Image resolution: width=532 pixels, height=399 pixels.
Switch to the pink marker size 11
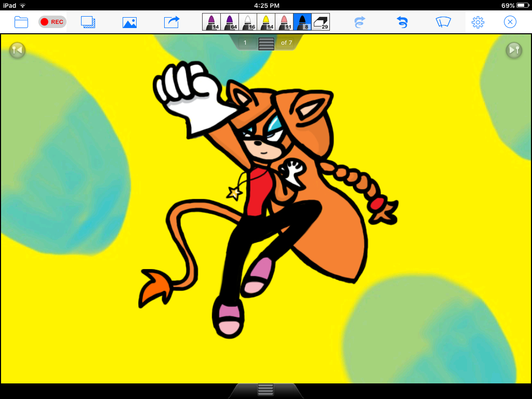(x=284, y=22)
